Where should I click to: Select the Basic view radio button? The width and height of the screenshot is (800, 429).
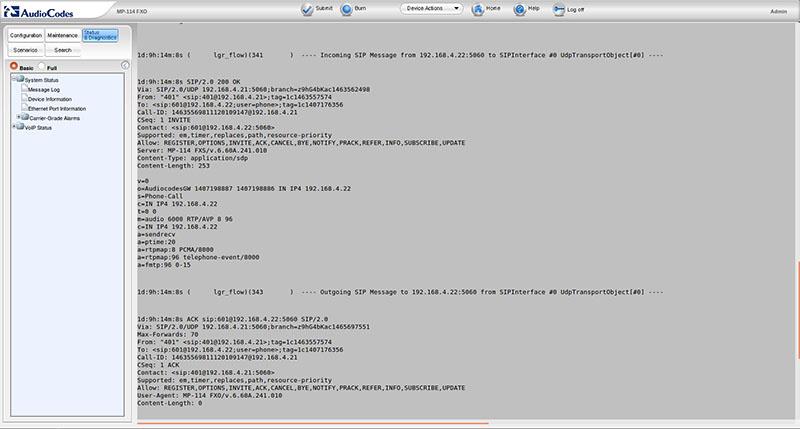click(x=14, y=66)
